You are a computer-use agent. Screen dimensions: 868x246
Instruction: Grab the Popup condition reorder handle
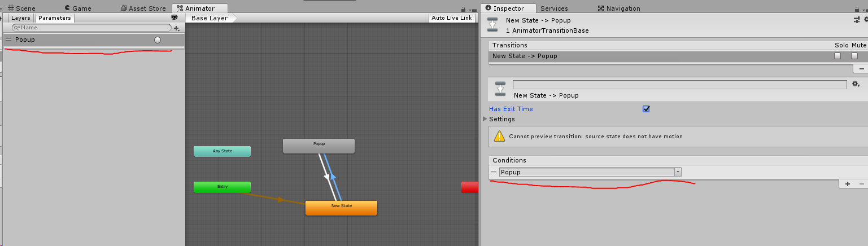pyautogui.click(x=494, y=172)
